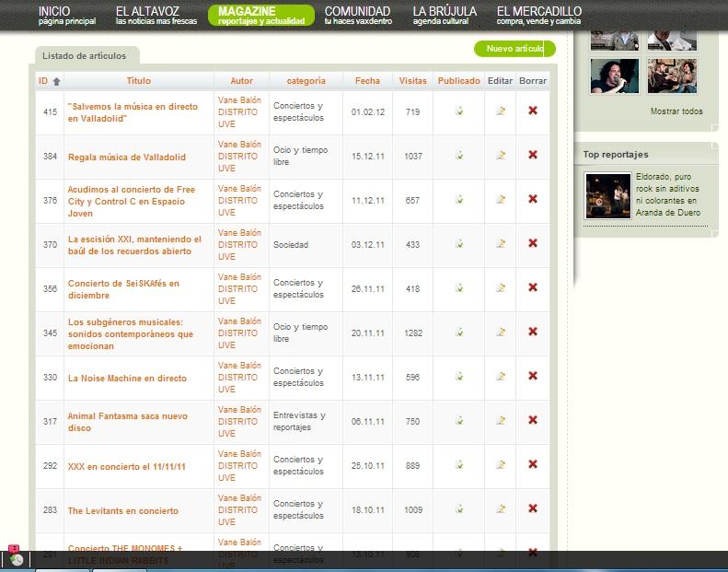Toggle published status for article 376
728x572 pixels.
[458, 199]
